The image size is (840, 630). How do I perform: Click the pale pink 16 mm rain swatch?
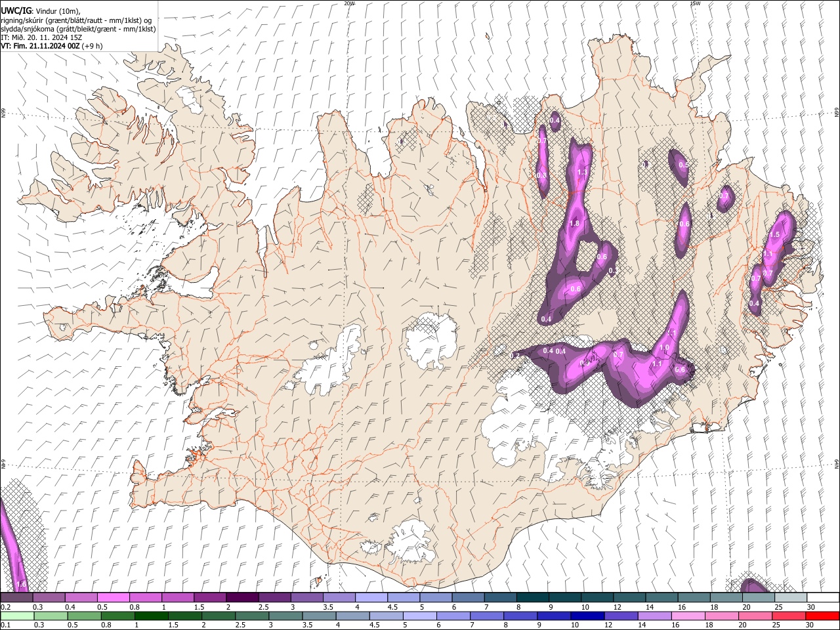689,616
